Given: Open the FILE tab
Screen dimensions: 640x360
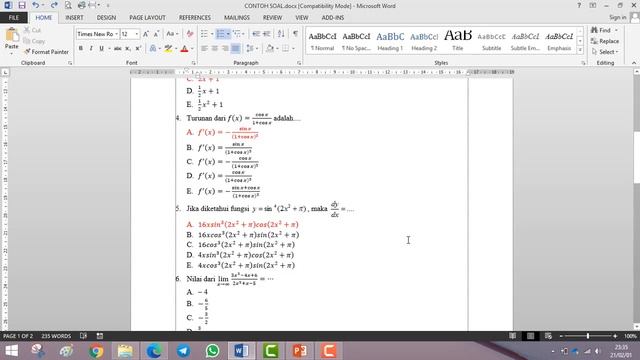Looking at the screenshot, I should tap(13, 18).
